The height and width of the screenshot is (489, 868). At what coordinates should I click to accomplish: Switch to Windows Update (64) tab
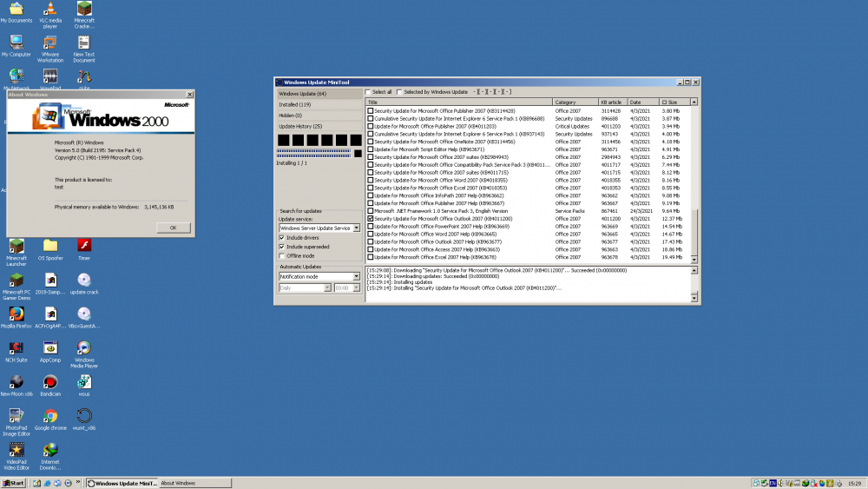pos(319,94)
